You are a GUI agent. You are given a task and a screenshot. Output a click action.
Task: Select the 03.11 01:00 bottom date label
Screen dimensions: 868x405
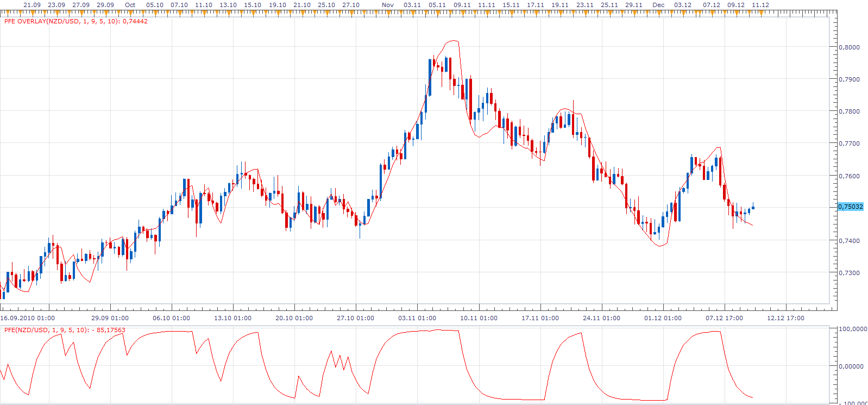tap(417, 318)
